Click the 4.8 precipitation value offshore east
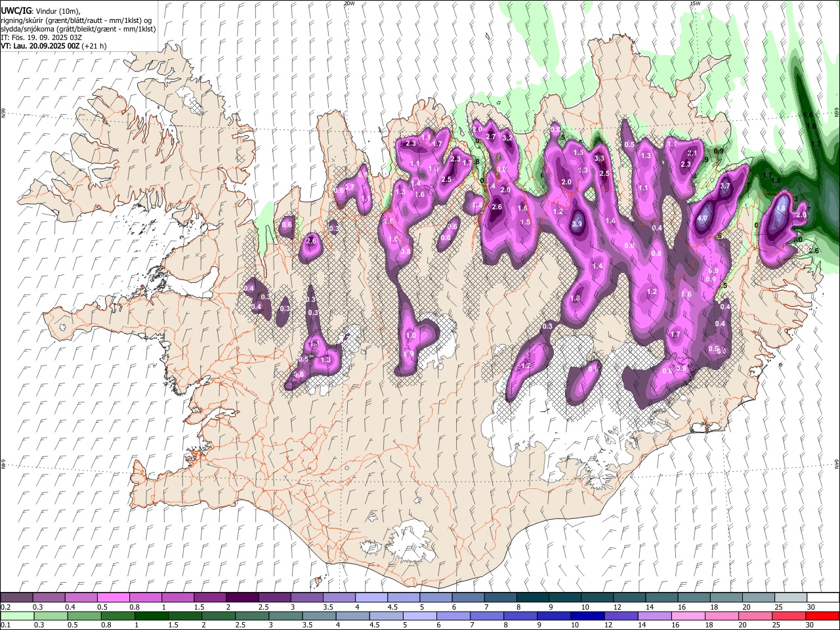The width and height of the screenshot is (840, 630). point(781,208)
